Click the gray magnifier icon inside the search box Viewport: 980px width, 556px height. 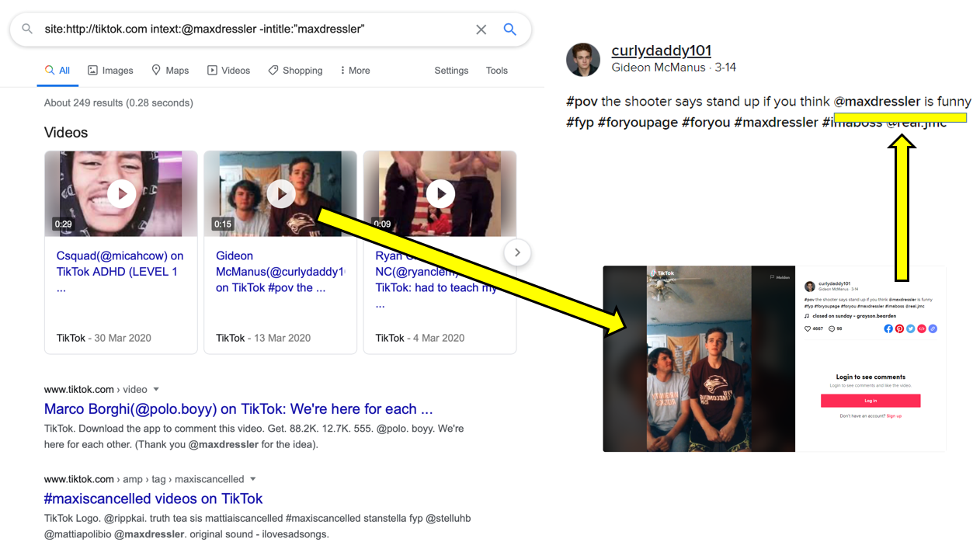[x=27, y=29]
